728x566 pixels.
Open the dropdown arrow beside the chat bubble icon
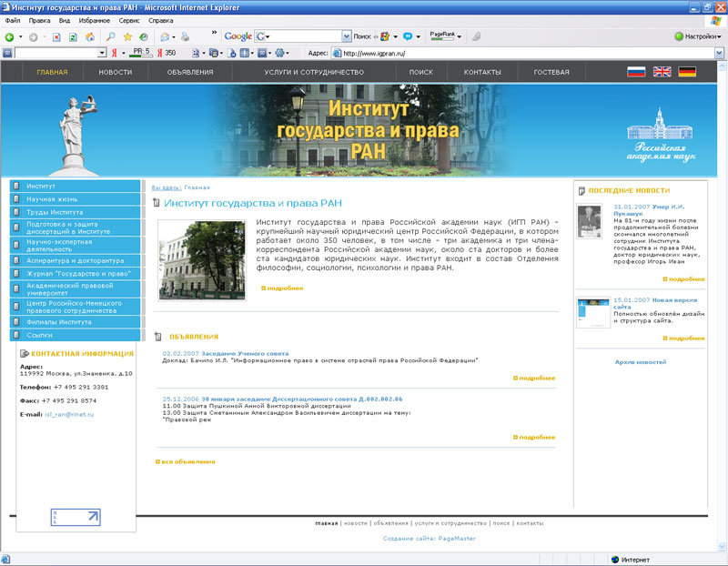tap(418, 36)
